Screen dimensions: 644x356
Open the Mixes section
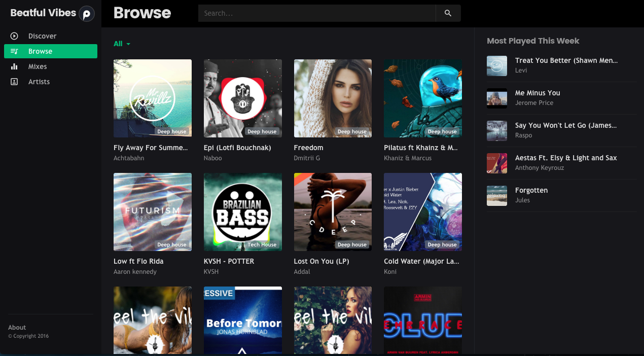[38, 66]
